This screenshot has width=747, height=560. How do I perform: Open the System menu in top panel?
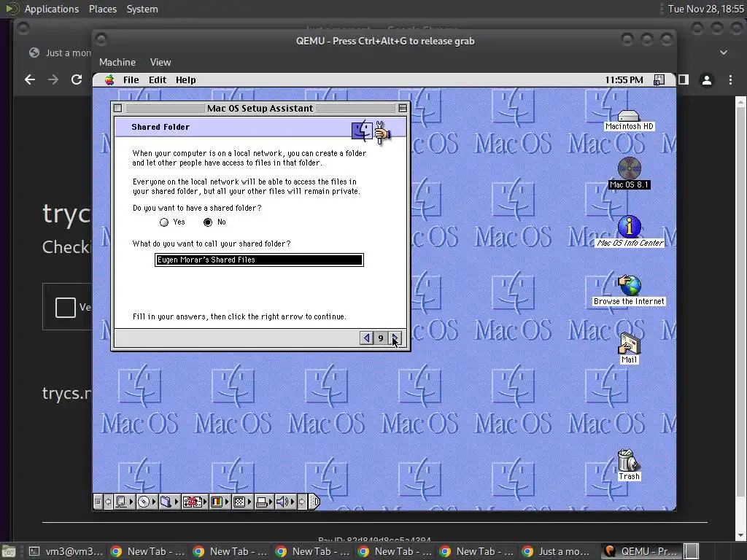point(142,9)
